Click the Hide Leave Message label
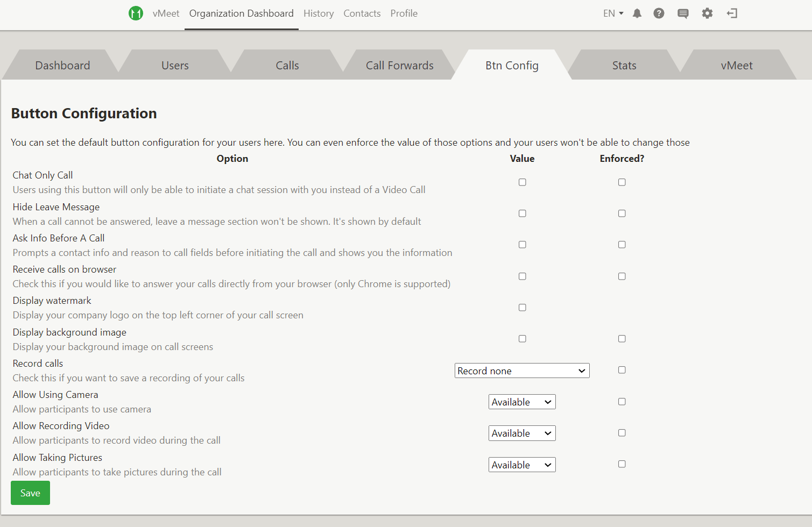812x527 pixels. [x=56, y=207]
